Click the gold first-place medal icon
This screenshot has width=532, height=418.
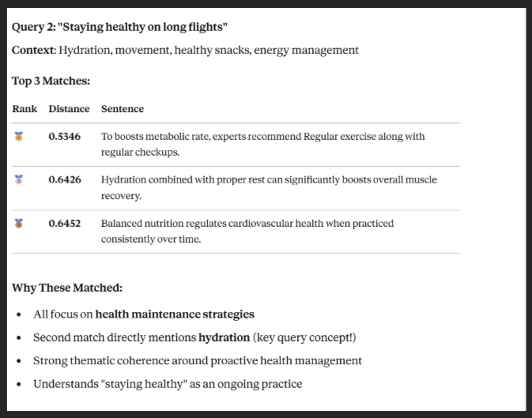(x=19, y=137)
